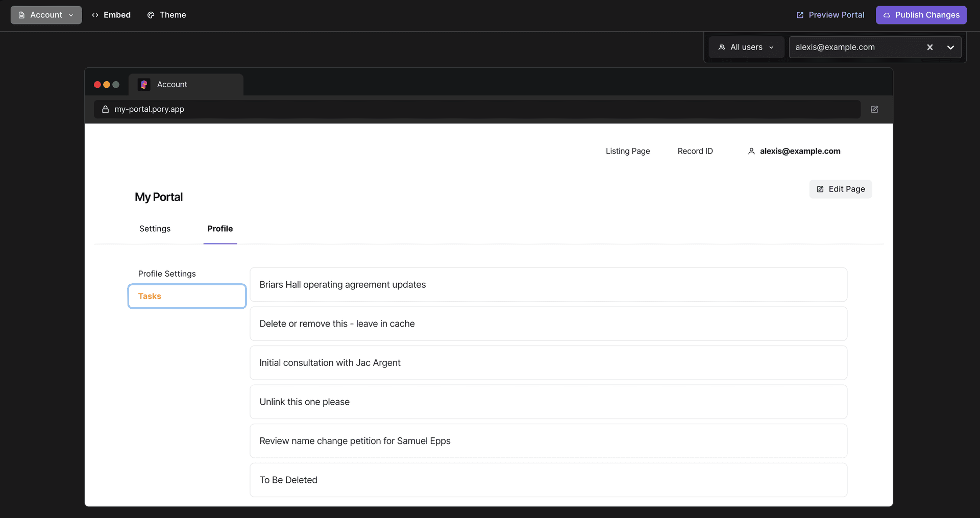980x518 pixels.
Task: Click the alexis@example.com user select field
Action: click(875, 47)
